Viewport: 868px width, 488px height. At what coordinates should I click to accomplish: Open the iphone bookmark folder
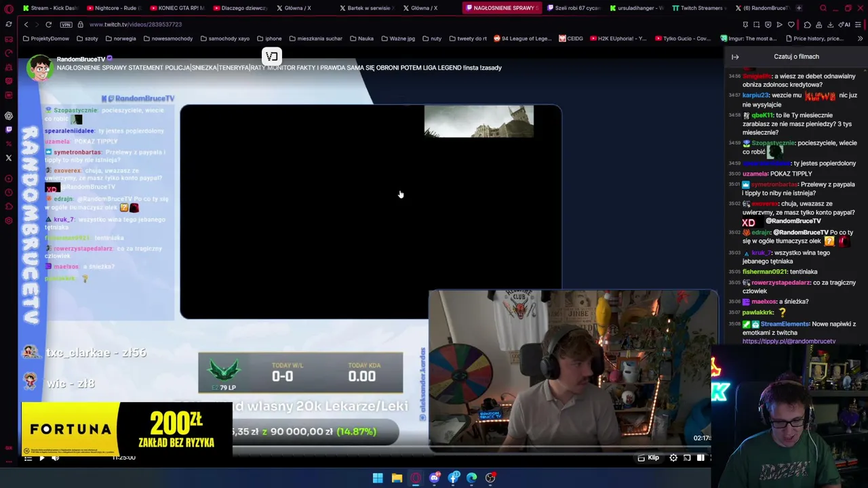coord(269,39)
